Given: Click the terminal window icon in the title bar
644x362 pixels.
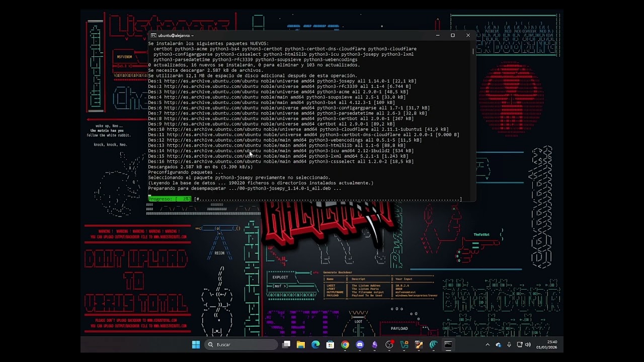Looking at the screenshot, I should [x=153, y=36].
